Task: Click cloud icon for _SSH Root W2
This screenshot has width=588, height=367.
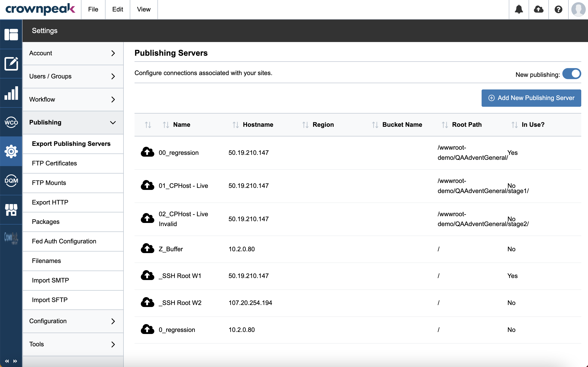Action: coord(147,302)
